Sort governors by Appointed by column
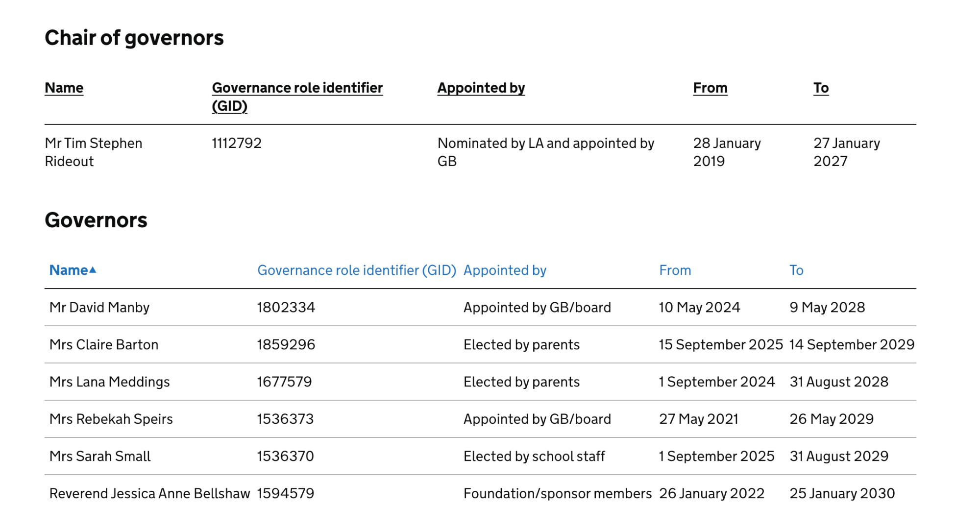 click(x=504, y=270)
